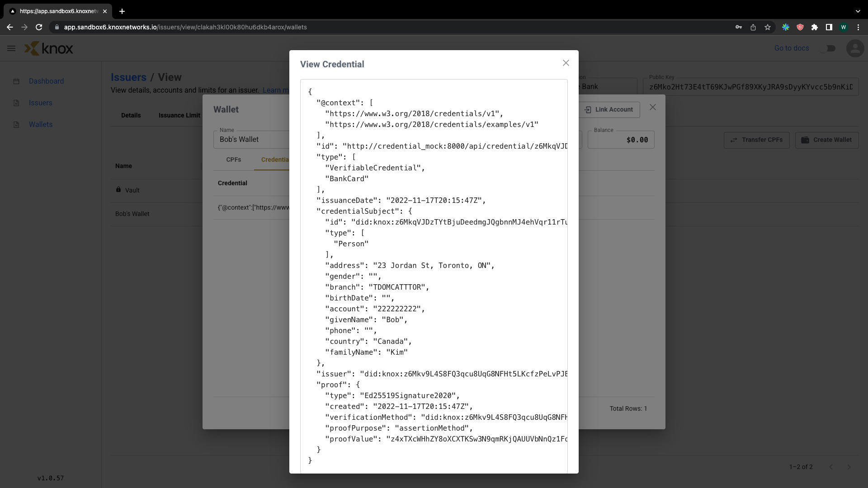Click the account "222222222" line
The image size is (868, 488).
[375, 309]
